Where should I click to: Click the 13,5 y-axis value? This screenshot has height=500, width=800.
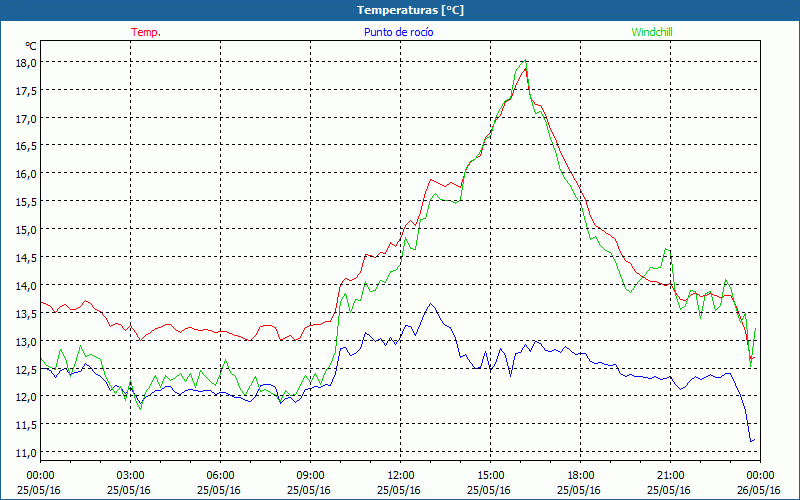coord(27,314)
